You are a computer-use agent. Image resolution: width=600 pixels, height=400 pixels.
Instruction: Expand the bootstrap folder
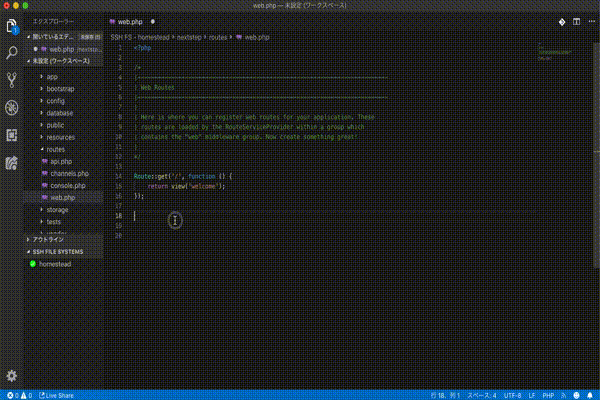point(60,89)
